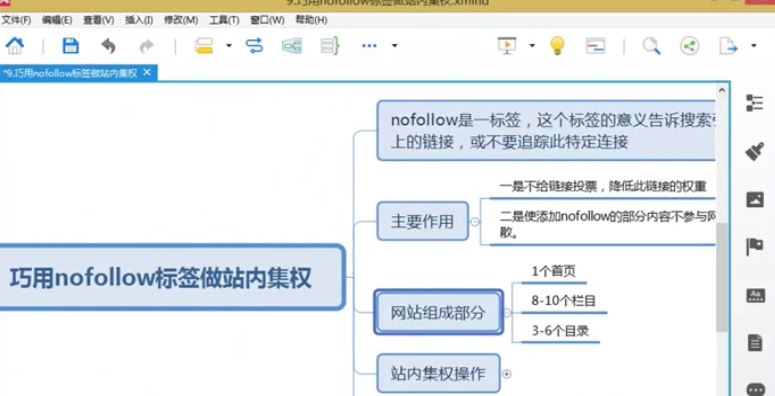Open the Themes panel icon
Screen dimensions: 775x396
coord(755,296)
